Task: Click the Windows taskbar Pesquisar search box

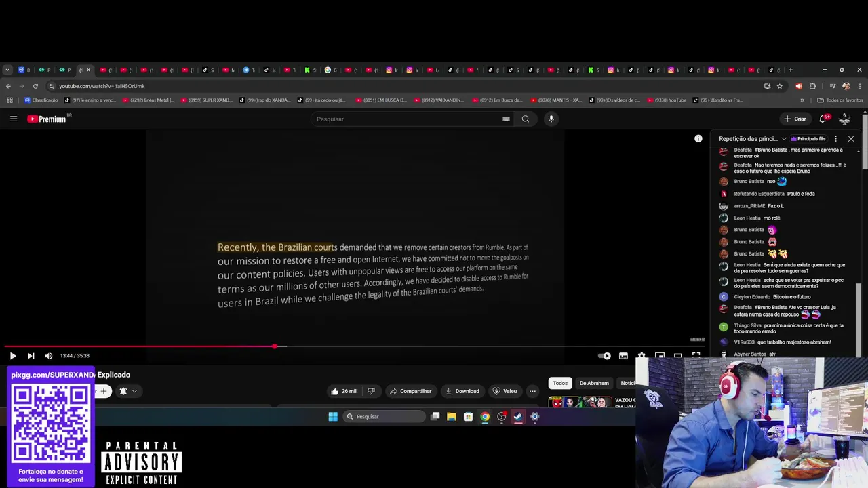Action: [383, 417]
